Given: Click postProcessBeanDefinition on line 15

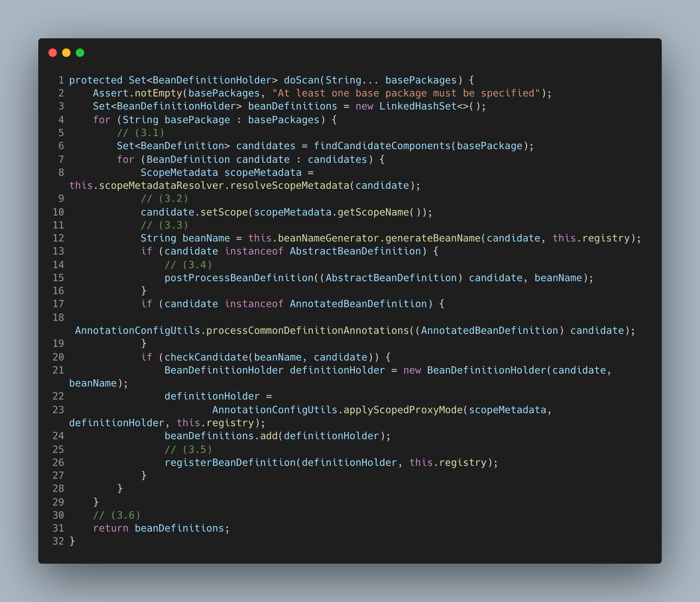Looking at the screenshot, I should (x=239, y=278).
